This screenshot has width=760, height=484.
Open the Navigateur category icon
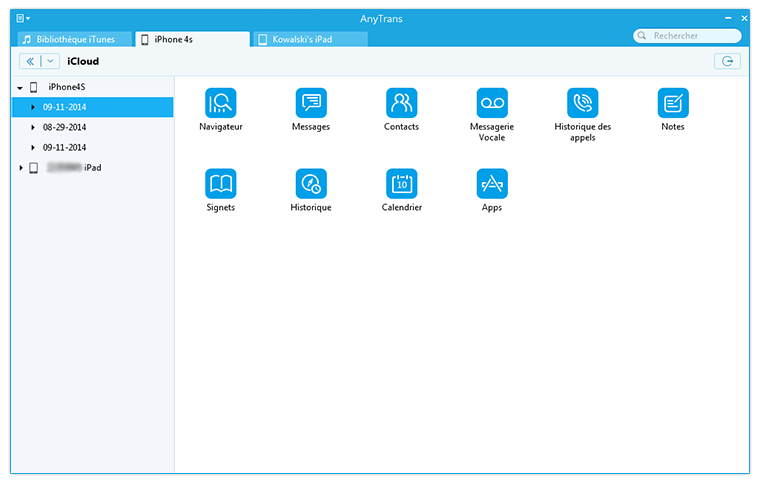[x=221, y=103]
